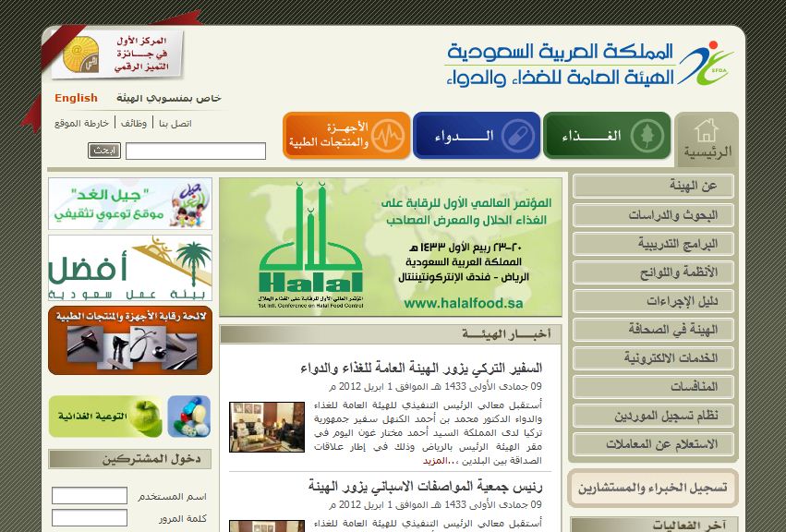Open the Turkish ambassador news thumbnail

254,427
